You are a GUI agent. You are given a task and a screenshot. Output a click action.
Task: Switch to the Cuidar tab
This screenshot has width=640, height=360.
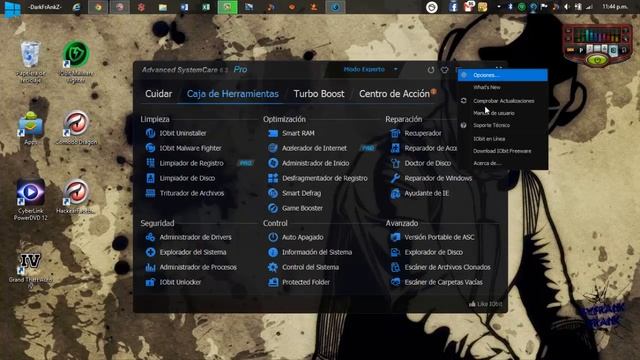[158, 94]
